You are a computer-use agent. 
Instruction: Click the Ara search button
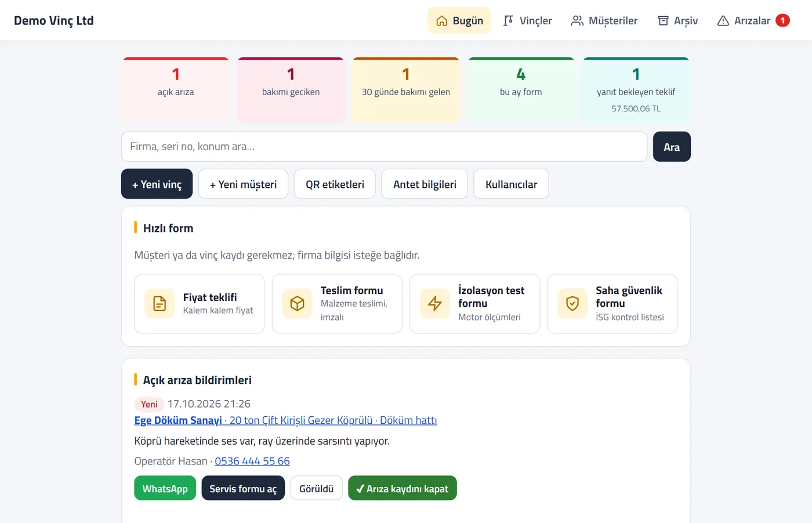(x=672, y=147)
